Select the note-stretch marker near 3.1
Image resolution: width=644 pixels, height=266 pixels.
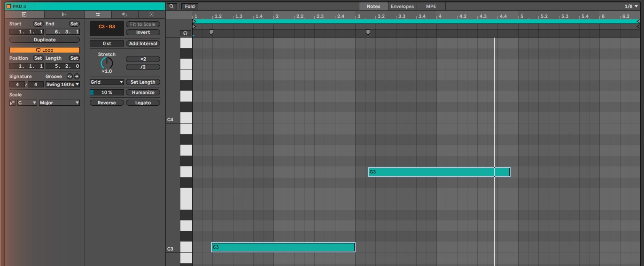coord(368,32)
